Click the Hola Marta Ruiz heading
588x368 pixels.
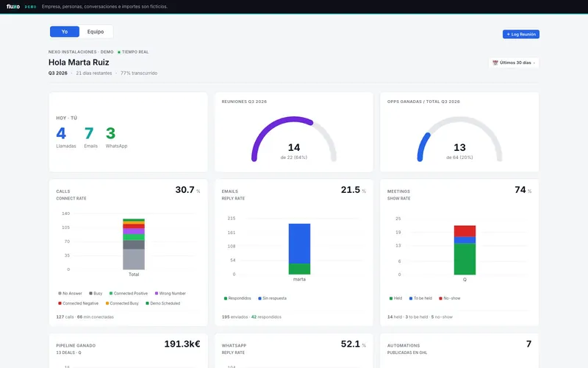79,63
